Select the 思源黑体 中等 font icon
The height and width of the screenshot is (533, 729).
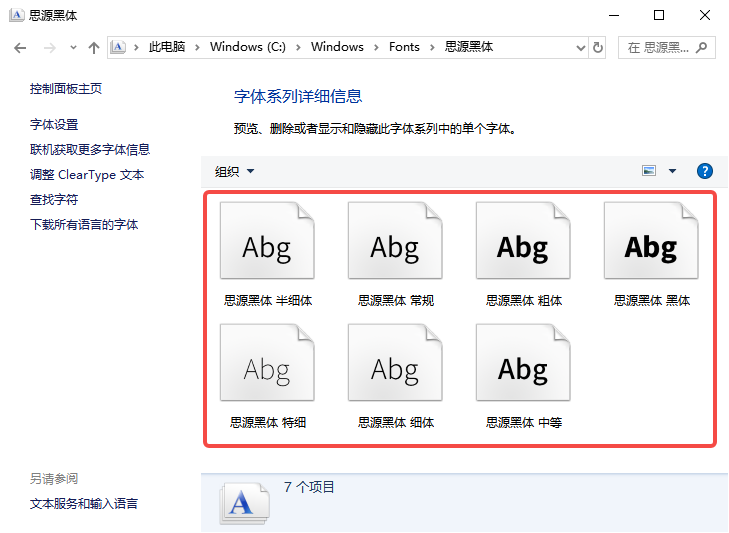tap(523, 363)
